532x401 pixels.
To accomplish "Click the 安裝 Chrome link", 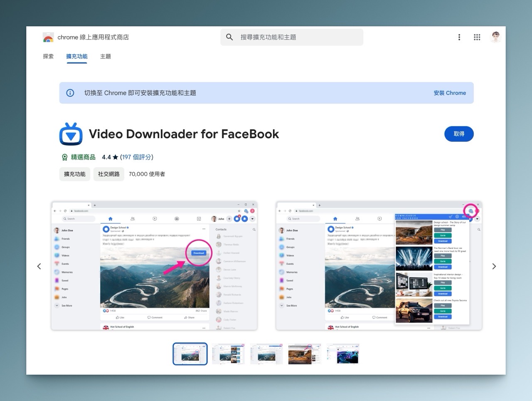I will pos(450,93).
